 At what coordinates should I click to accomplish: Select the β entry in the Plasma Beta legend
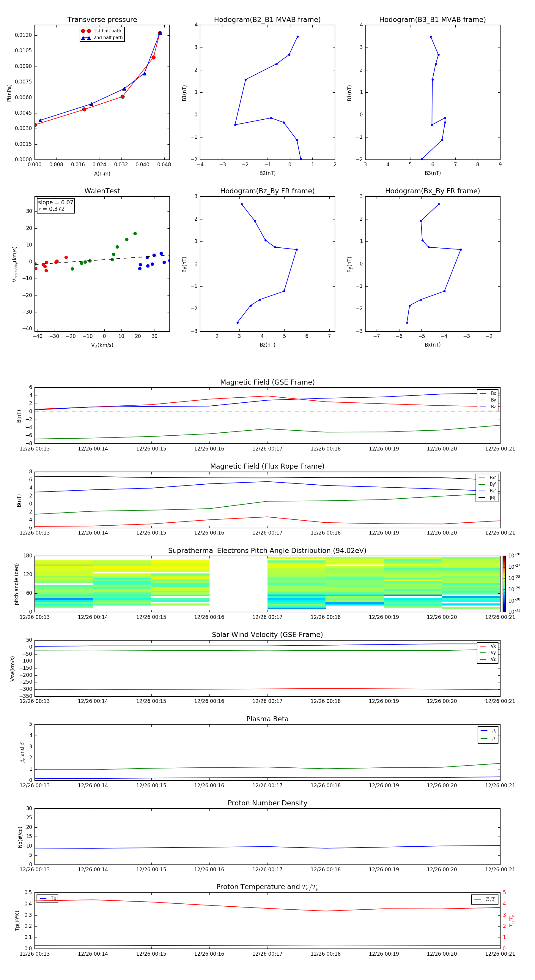click(488, 739)
